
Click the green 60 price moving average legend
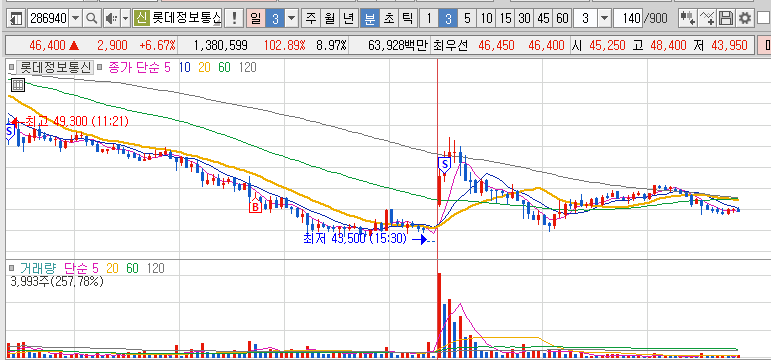224,68
